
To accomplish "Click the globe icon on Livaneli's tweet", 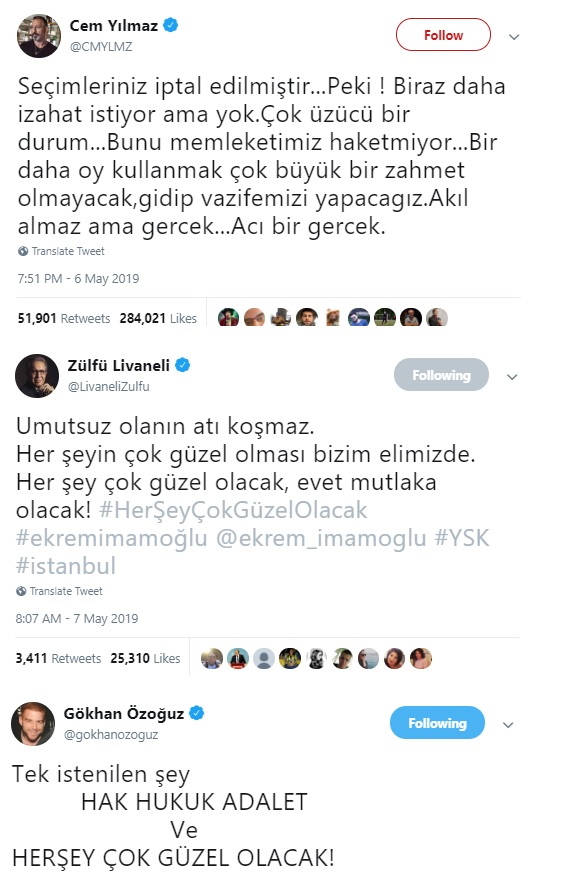I will point(21,591).
